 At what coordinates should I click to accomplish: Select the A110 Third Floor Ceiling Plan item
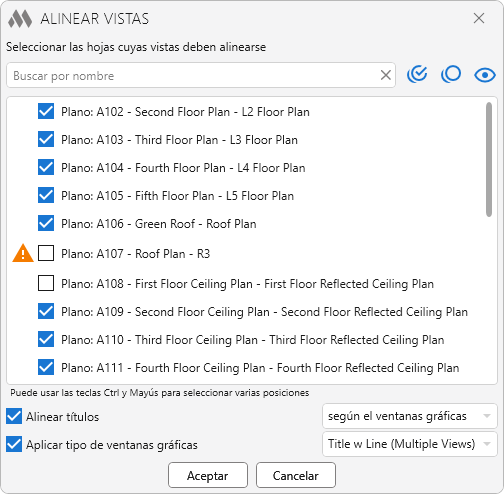[252, 340]
